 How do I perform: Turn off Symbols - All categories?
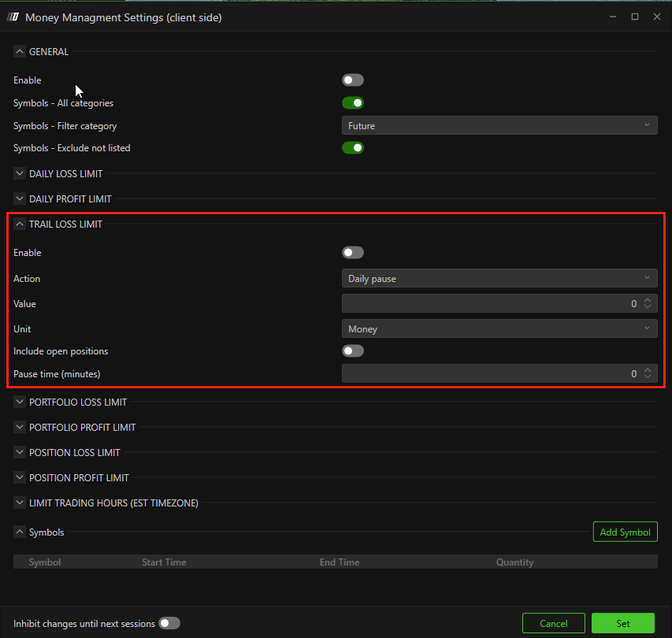(x=353, y=102)
